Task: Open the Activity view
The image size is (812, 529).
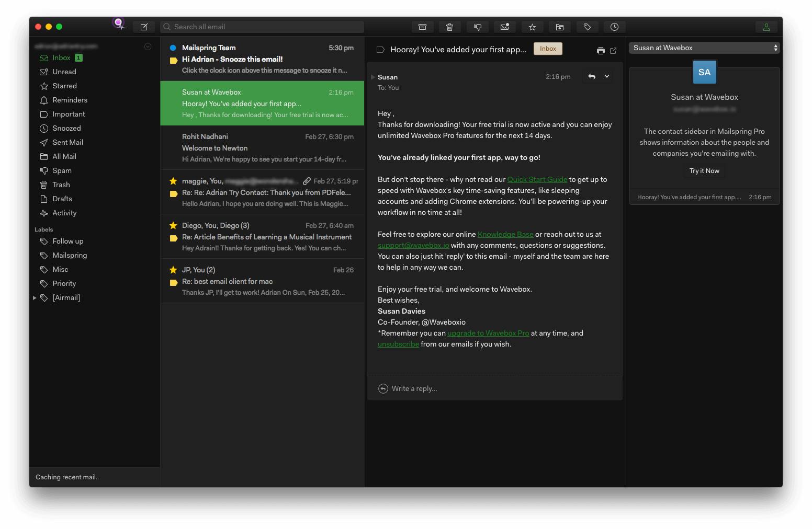Action: tap(64, 213)
